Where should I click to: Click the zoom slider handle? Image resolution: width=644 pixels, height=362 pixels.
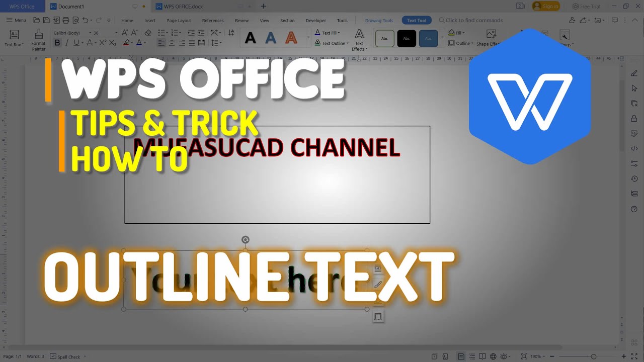[594, 356]
